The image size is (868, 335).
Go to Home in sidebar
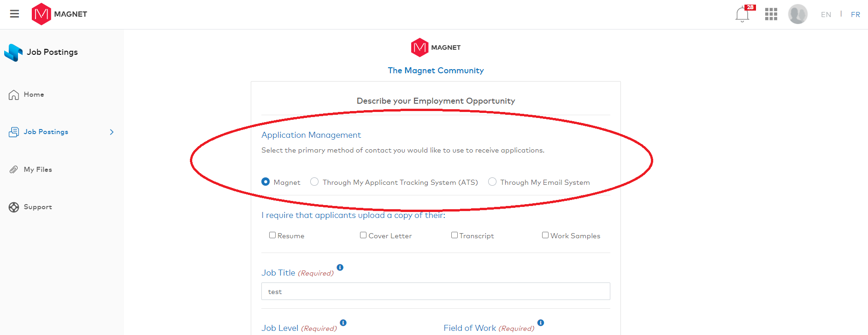pyautogui.click(x=34, y=94)
